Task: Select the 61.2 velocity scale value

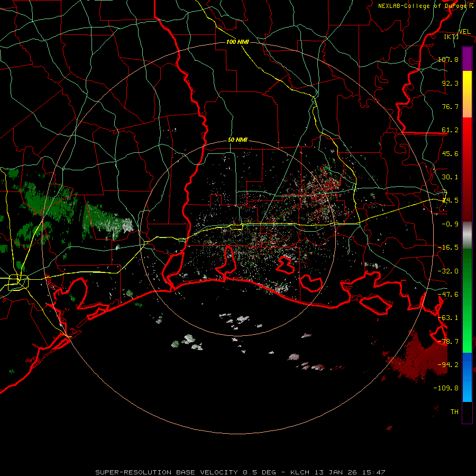Action: [450, 130]
